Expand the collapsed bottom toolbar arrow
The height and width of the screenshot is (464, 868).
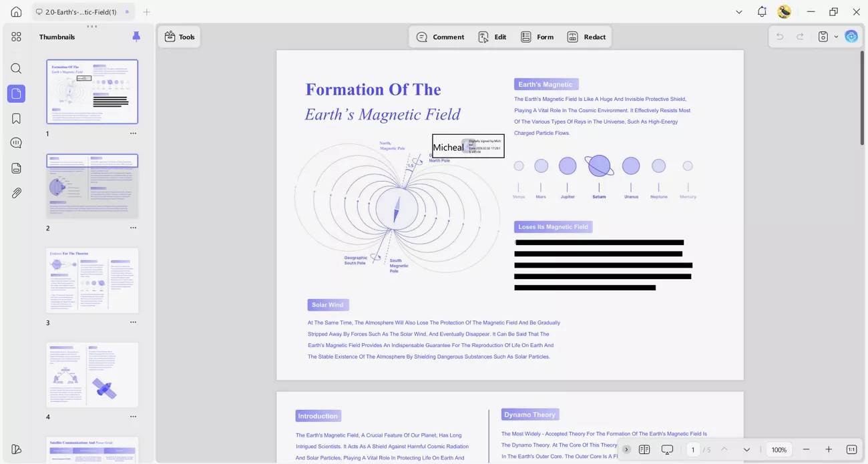point(626,449)
